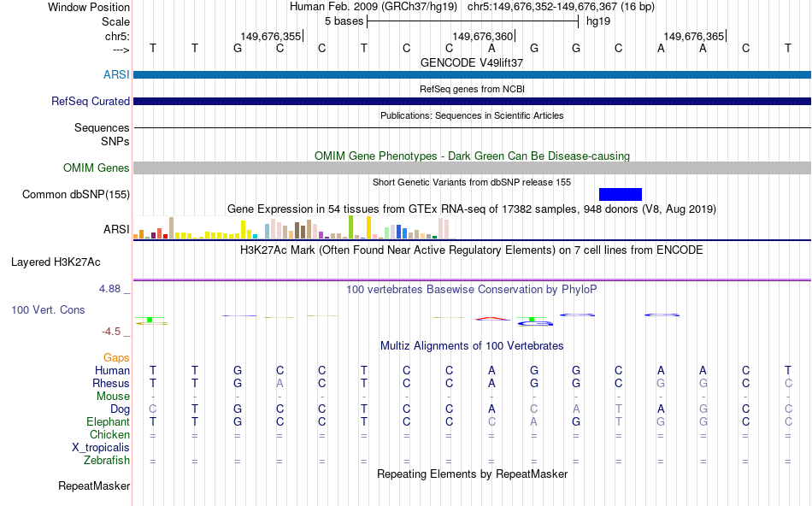Open the Common dbSNP(155) track label
The height and width of the screenshot is (506, 812).
[76, 194]
